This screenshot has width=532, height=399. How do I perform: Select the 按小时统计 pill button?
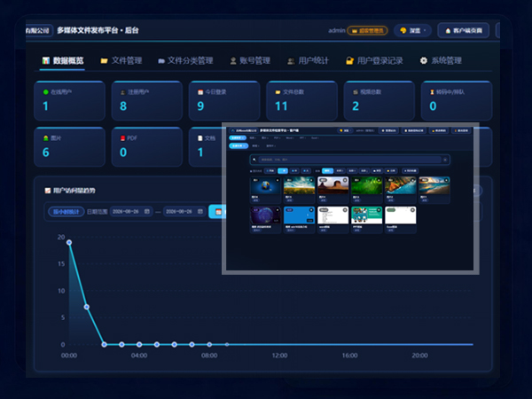pos(66,212)
